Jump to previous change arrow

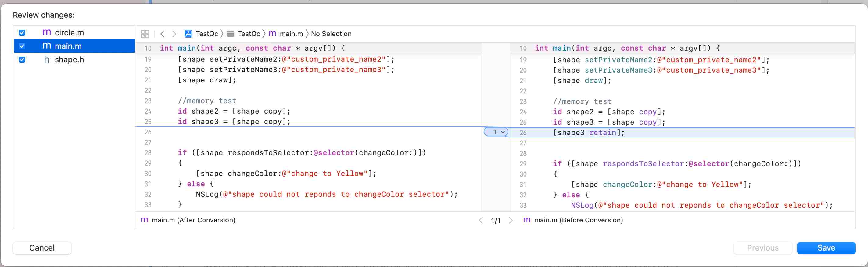pos(481,221)
